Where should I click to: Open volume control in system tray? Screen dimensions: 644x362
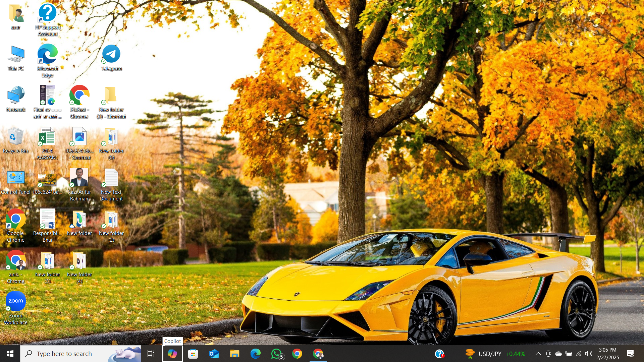coord(589,354)
